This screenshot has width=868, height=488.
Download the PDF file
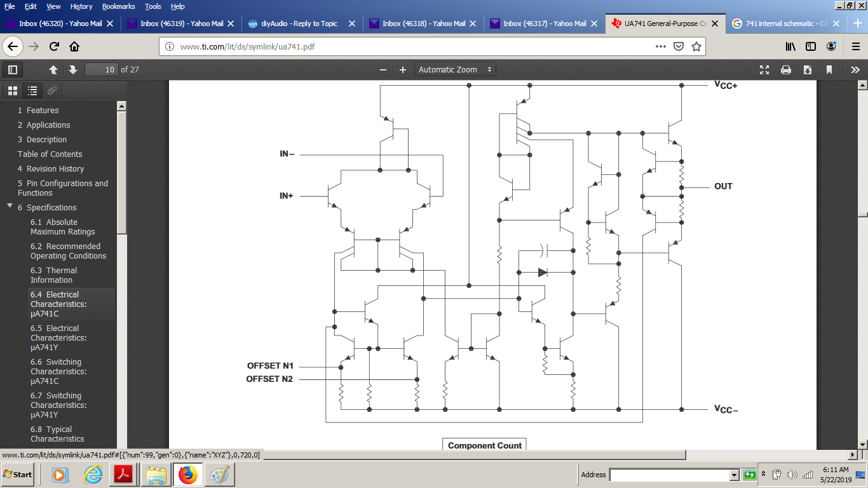click(808, 70)
